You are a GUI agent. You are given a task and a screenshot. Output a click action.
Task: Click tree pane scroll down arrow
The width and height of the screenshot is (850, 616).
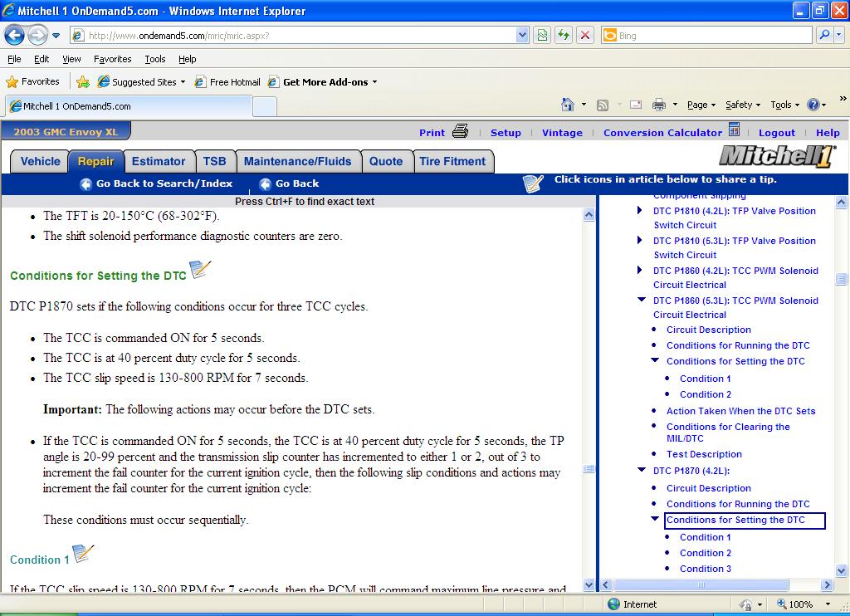[842, 570]
